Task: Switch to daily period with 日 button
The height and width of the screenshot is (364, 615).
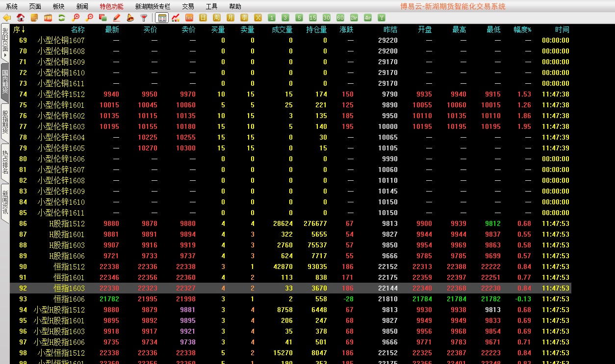Action: [203, 18]
